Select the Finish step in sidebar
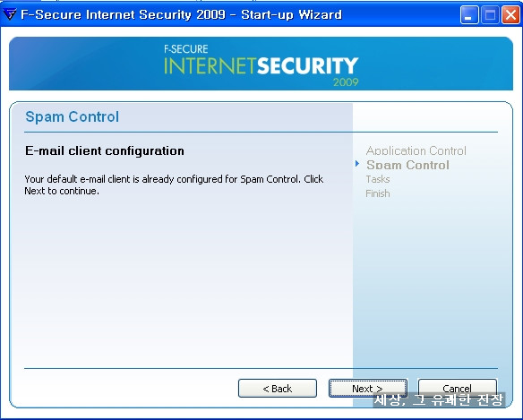This screenshot has height=420, width=523. [x=378, y=193]
